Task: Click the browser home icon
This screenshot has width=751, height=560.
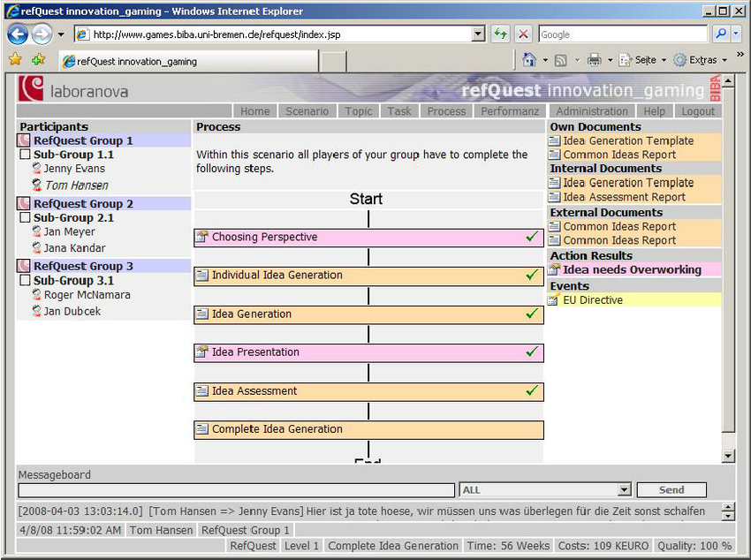Action: pos(529,60)
